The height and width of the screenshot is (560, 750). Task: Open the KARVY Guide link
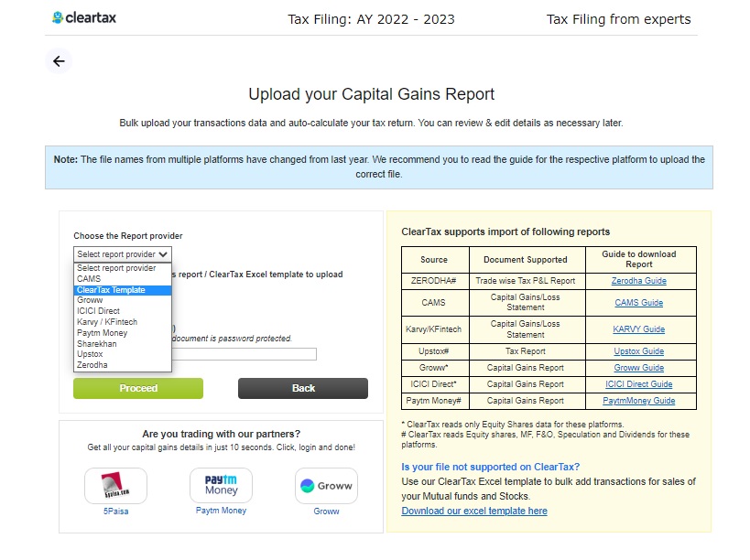(638, 329)
